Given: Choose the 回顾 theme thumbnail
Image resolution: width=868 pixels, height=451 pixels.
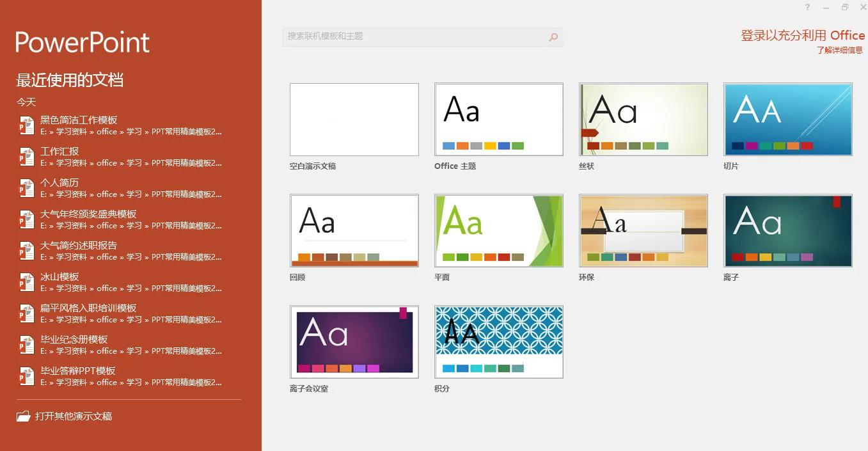Looking at the screenshot, I should (354, 231).
